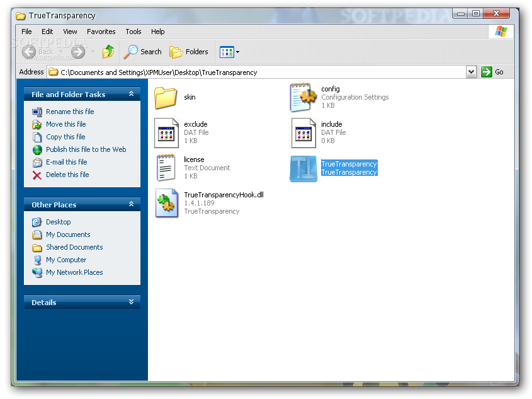Screen dimensions: 532x399
Task: Click Publish this file to the Web
Action: click(x=86, y=149)
